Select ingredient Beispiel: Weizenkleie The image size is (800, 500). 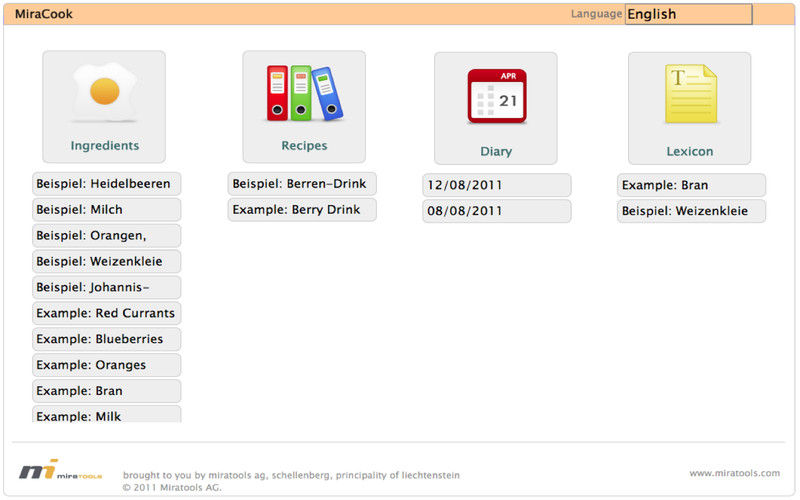coord(107,261)
